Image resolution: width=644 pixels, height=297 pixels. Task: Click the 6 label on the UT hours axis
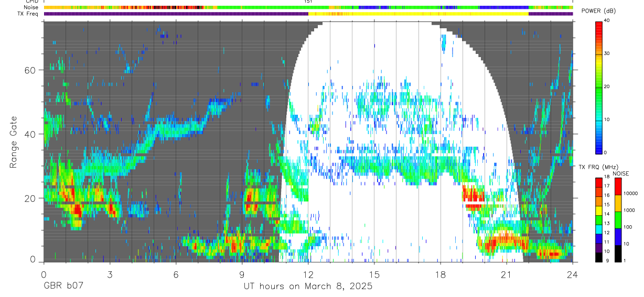pos(176,273)
